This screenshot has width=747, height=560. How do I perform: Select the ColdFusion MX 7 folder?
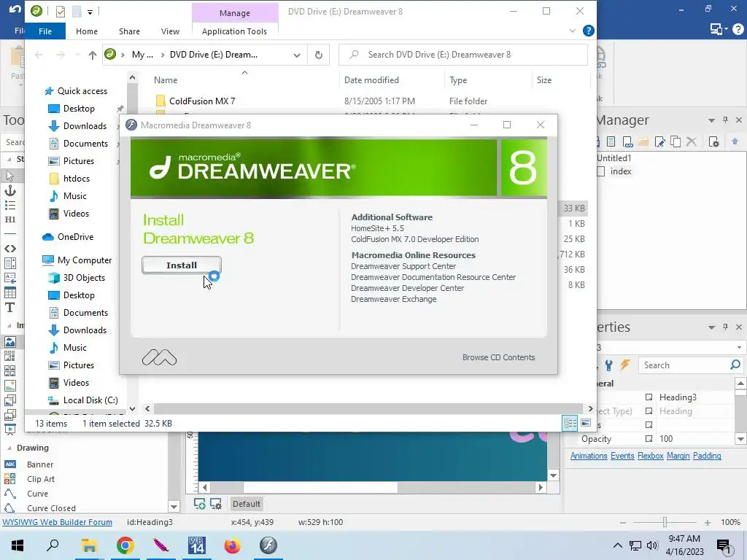[202, 101]
